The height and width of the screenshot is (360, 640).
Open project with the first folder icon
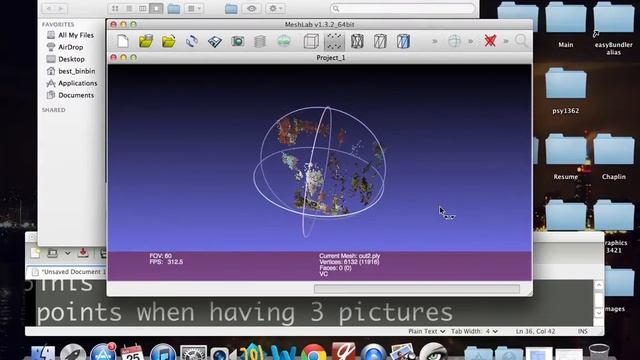146,41
